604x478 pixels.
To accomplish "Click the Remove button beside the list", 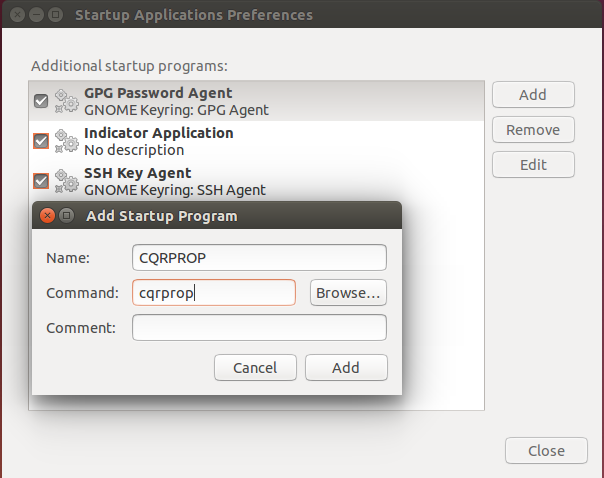I will 533,130.
